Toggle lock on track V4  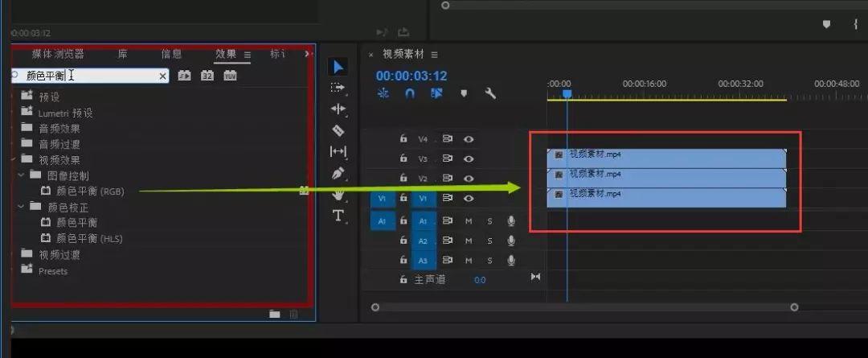click(x=404, y=139)
